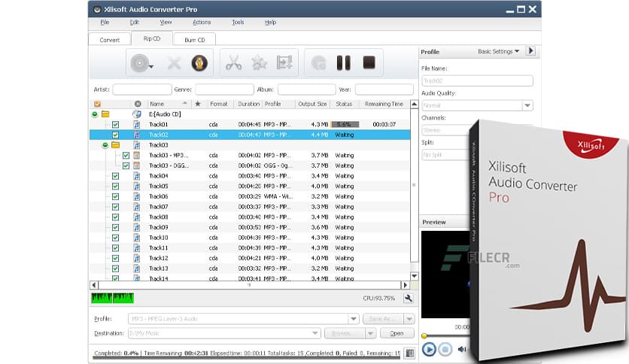Viewport: 629px width, 364px height.
Task: Toggle the Track03 - OGG checkbox
Action: point(126,165)
